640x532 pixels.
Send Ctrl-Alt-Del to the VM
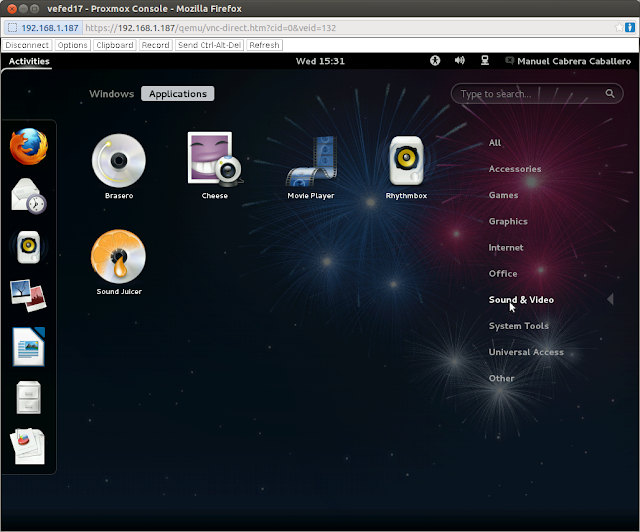pos(209,45)
